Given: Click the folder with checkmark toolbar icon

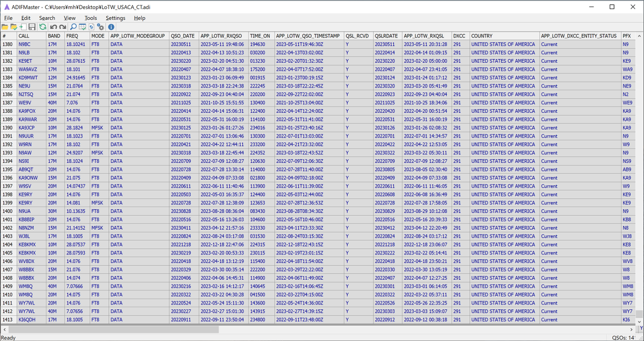Looking at the screenshot, I should pos(13,26).
